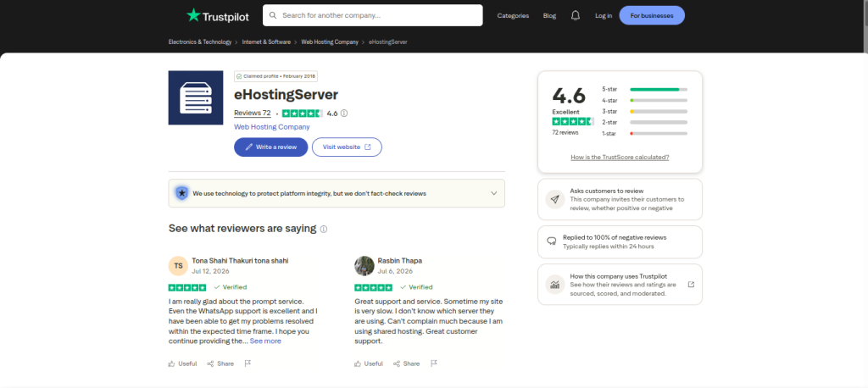Open the Reviews 72 link

click(x=253, y=113)
